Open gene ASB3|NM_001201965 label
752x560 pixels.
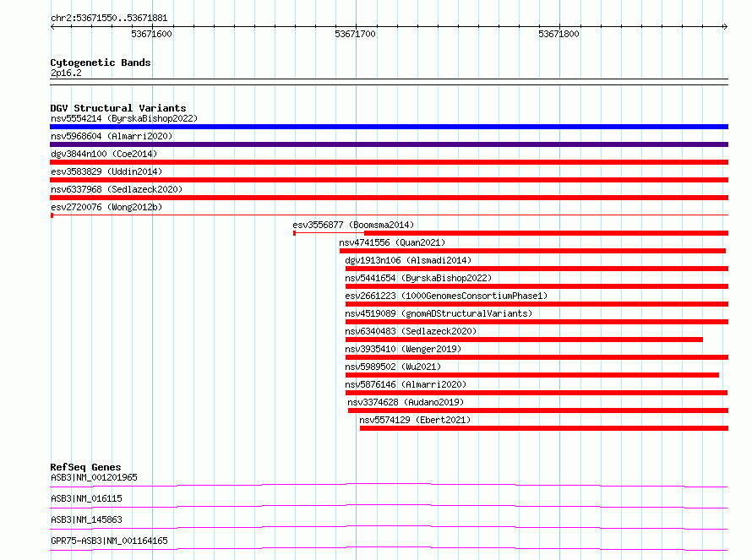tap(94, 477)
